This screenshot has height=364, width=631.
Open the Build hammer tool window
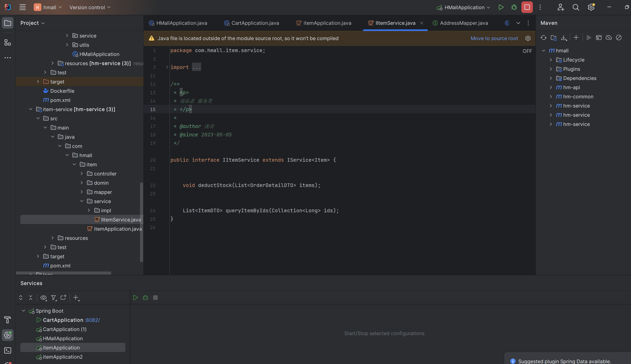[8, 320]
